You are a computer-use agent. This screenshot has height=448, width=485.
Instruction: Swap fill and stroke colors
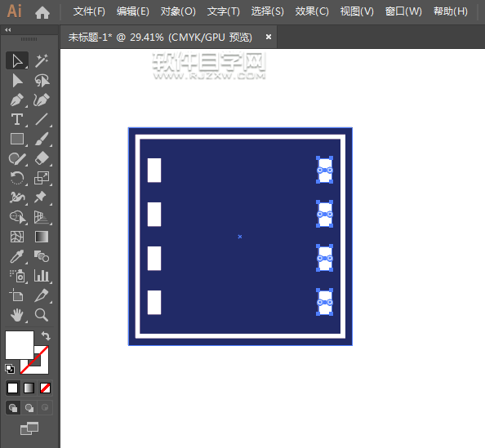pos(46,335)
